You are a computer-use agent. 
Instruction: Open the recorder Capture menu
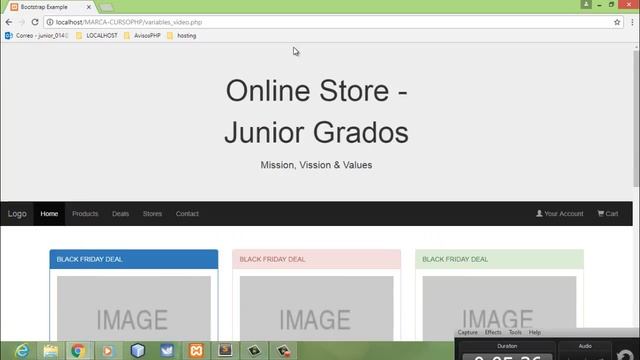point(467,332)
